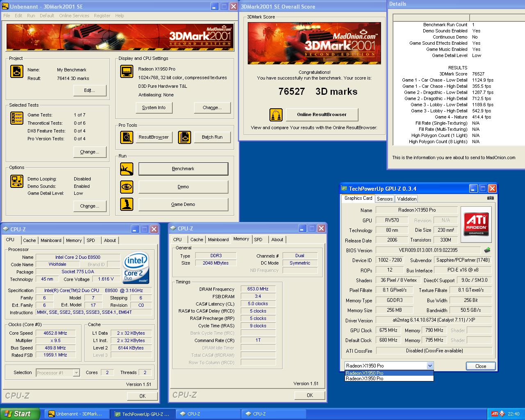The width and height of the screenshot is (525, 420).
Task: Click the Game Demo button
Action: pyautogui.click(x=183, y=204)
